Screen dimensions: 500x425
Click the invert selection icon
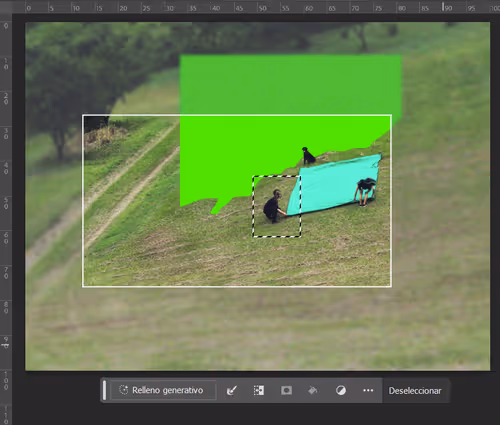click(x=259, y=390)
